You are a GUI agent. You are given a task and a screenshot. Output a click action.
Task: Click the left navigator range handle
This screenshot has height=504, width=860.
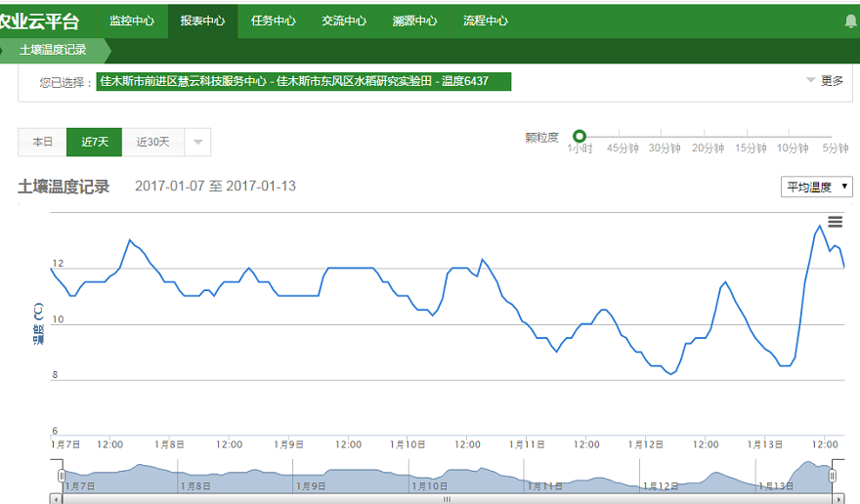click(x=61, y=475)
